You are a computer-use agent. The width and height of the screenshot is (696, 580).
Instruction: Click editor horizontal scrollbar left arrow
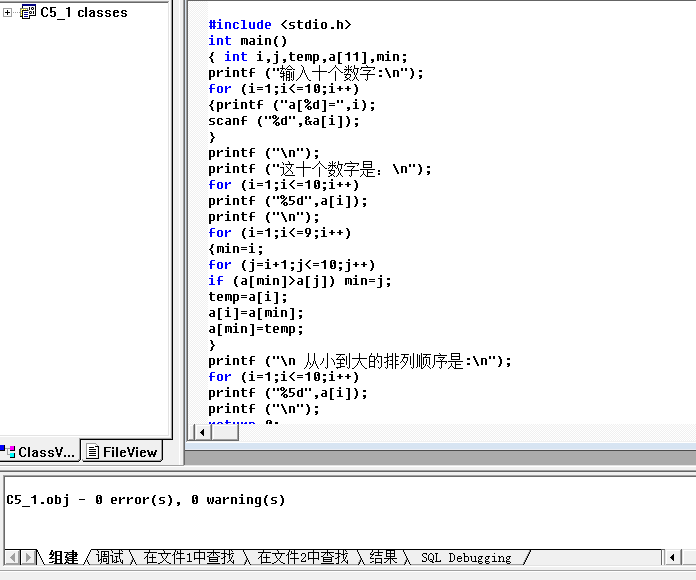(x=202, y=432)
